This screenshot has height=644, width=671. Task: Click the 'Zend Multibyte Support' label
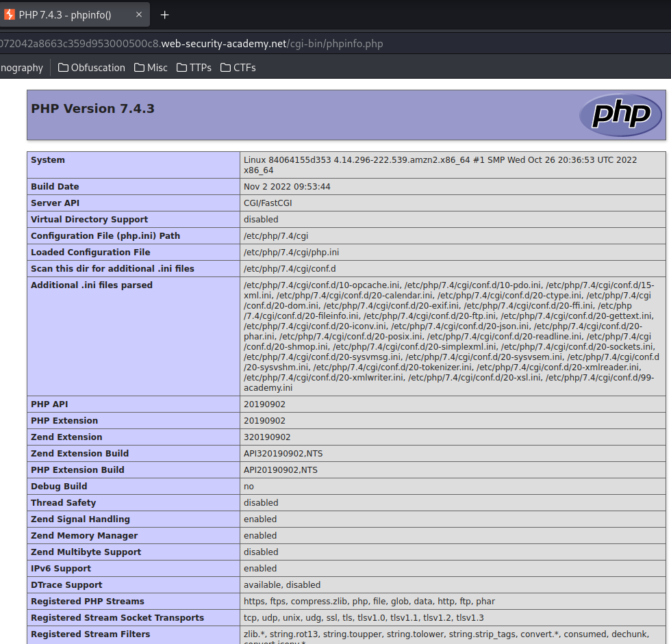pos(86,552)
